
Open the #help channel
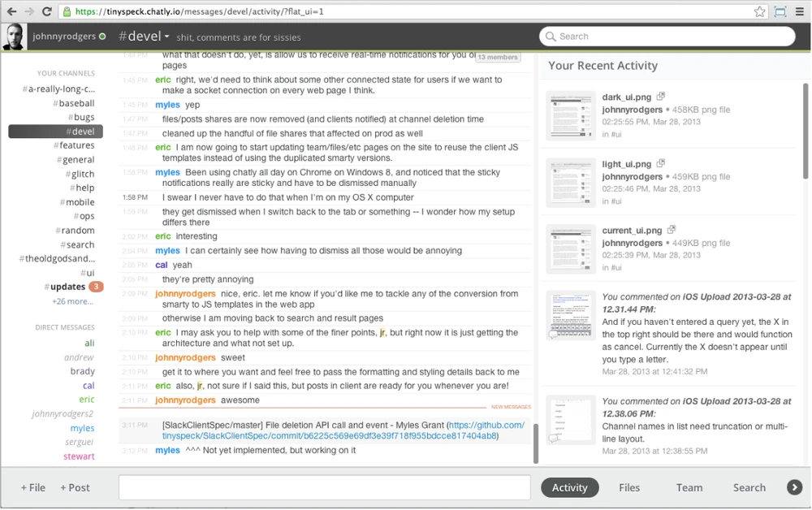82,188
